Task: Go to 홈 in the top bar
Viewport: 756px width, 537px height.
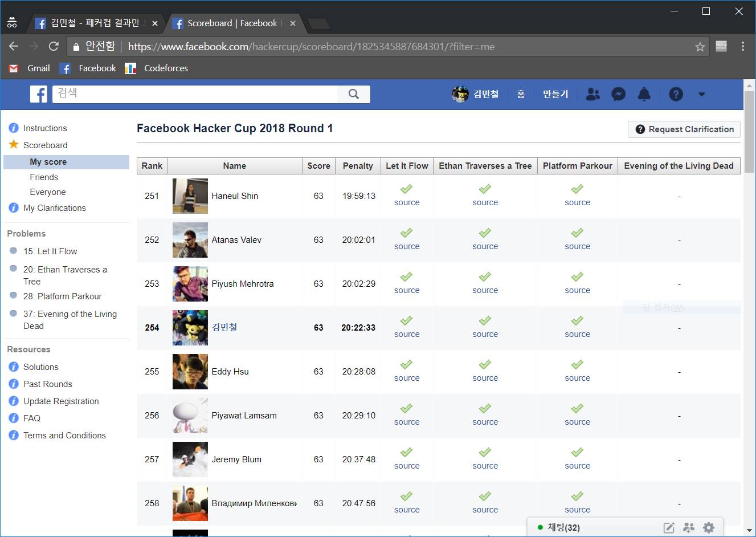Action: pyautogui.click(x=521, y=94)
